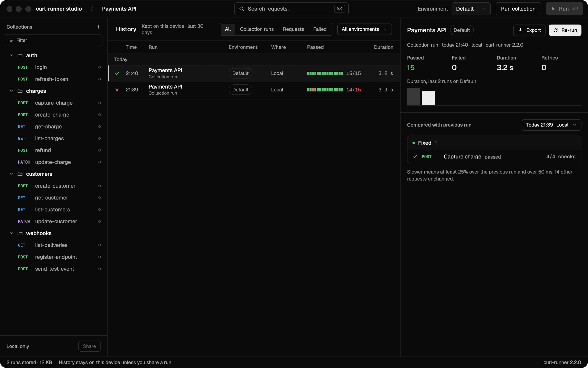588x368 pixels.
Task: Click the status dot beside capture-charge
Action: 99,103
